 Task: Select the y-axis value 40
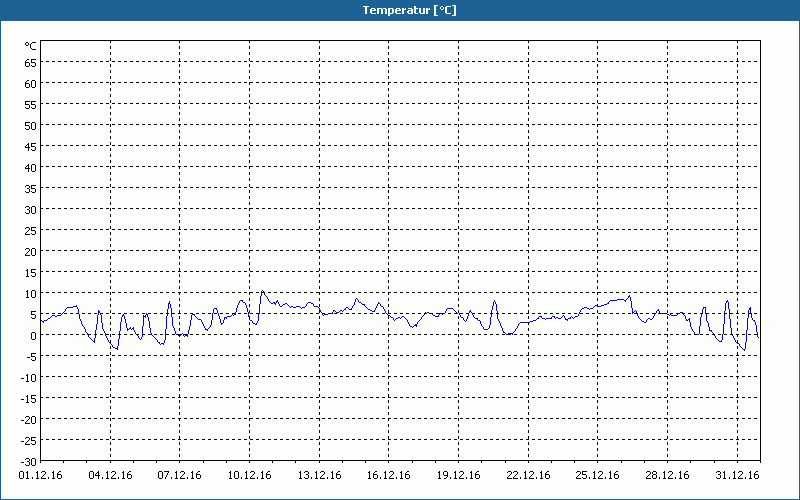(31, 167)
